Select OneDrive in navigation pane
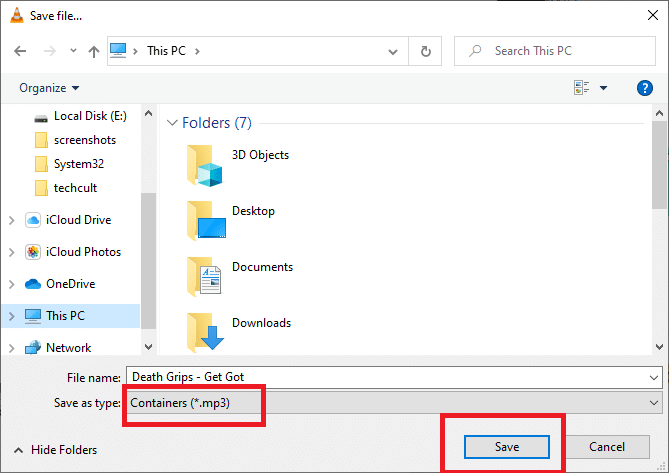 (x=71, y=284)
